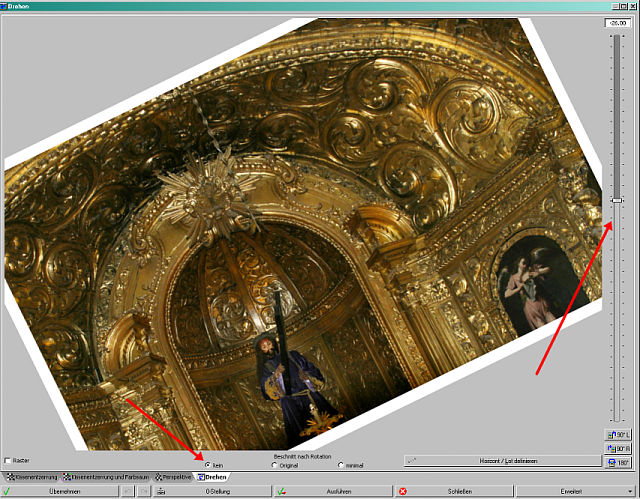Close the Drehen window via X
The height and width of the screenshot is (499, 640).
(633, 6)
